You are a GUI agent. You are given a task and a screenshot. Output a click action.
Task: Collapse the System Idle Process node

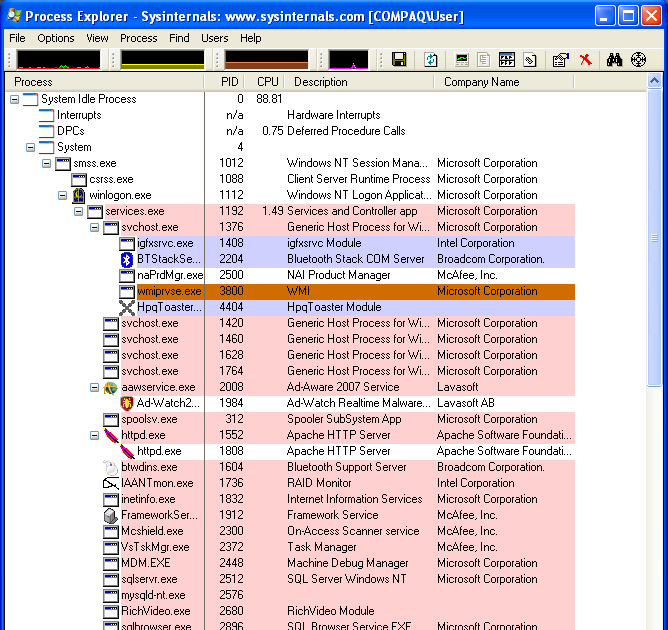[x=15, y=99]
